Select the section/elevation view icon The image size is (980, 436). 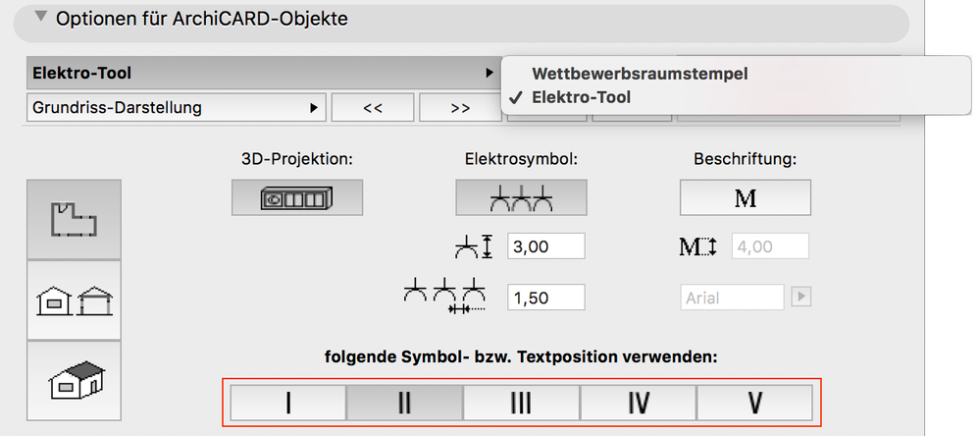[x=74, y=300]
